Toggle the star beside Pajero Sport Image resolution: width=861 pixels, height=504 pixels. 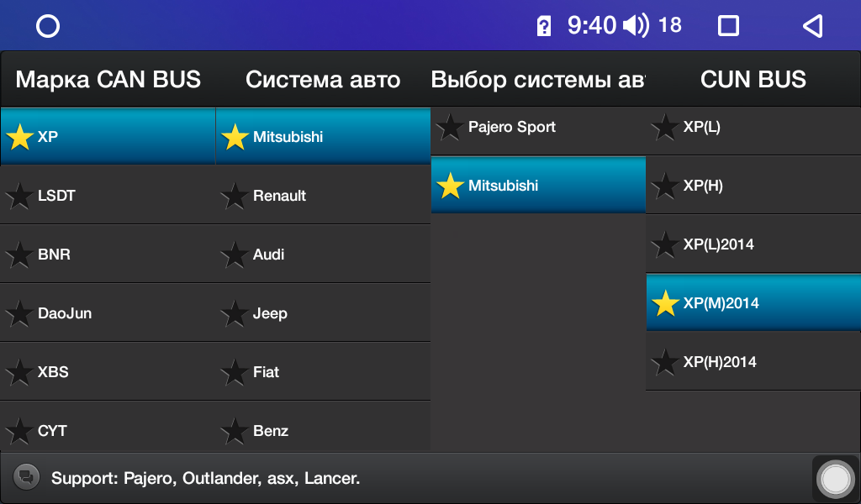[451, 127]
